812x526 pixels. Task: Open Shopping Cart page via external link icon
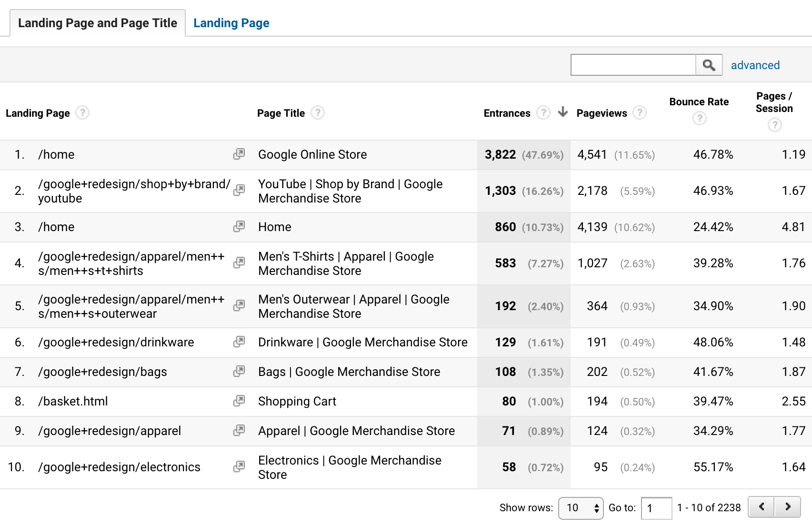pyautogui.click(x=239, y=401)
